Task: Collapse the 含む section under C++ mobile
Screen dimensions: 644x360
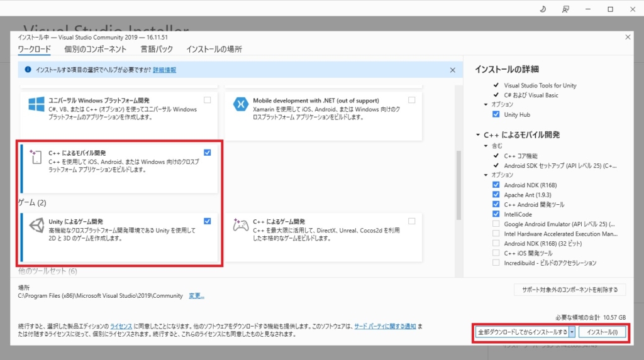Action: [486, 146]
